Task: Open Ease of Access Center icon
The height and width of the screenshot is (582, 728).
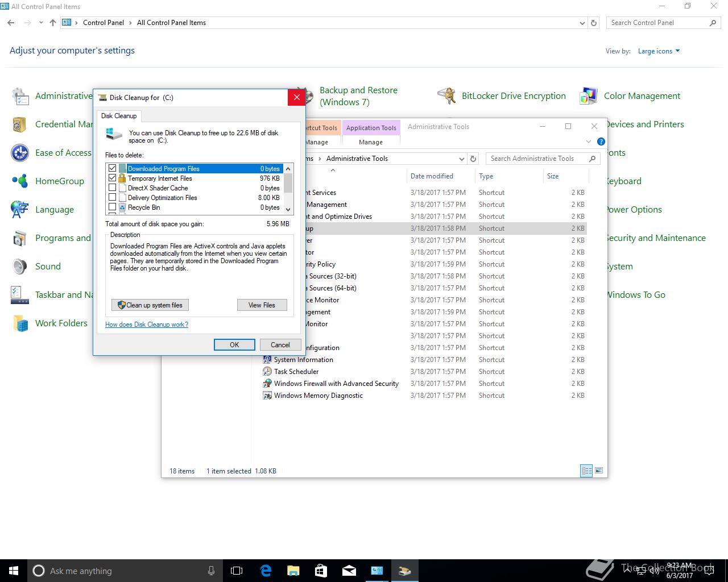Action: pyautogui.click(x=20, y=153)
